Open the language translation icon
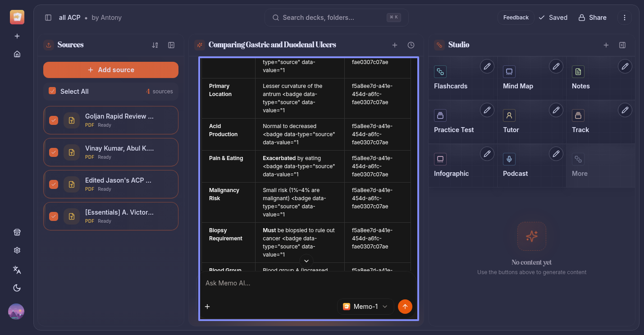 (17, 270)
